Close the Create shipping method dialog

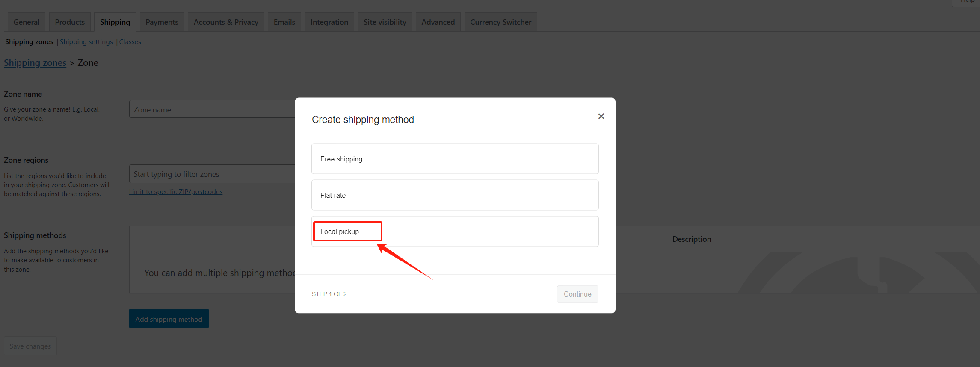(601, 116)
